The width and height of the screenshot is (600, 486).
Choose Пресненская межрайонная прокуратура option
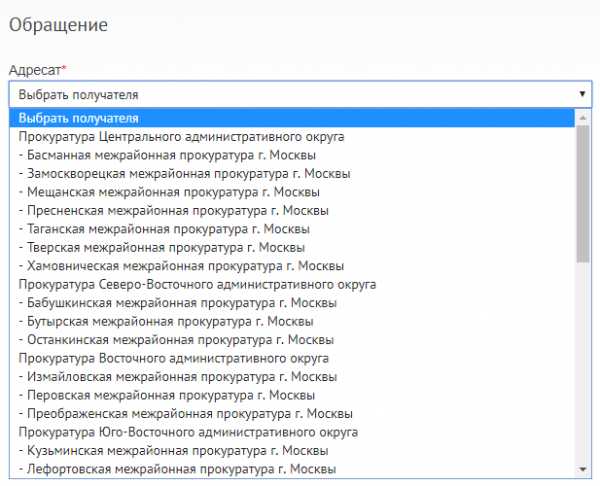[x=292, y=210]
